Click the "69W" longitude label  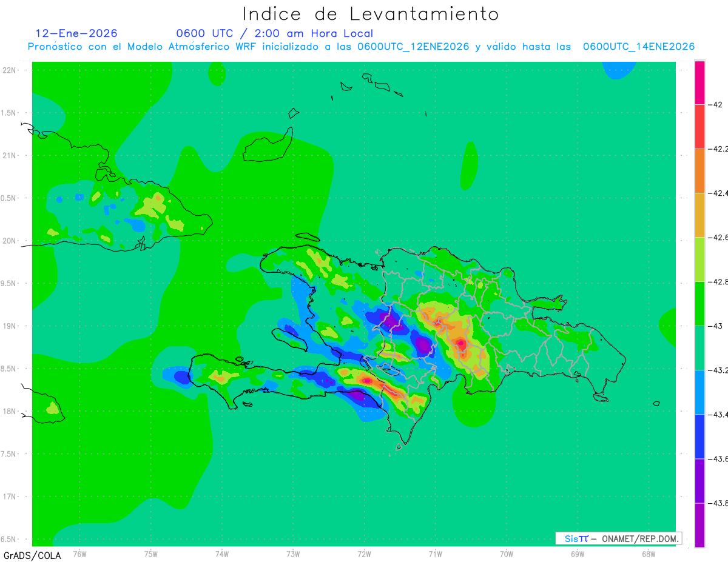[578, 554]
